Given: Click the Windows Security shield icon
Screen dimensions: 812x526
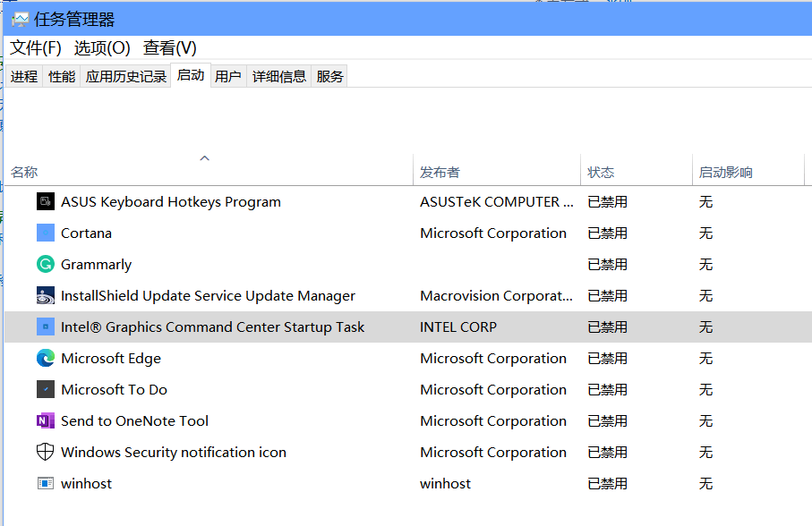Looking at the screenshot, I should (46, 452).
